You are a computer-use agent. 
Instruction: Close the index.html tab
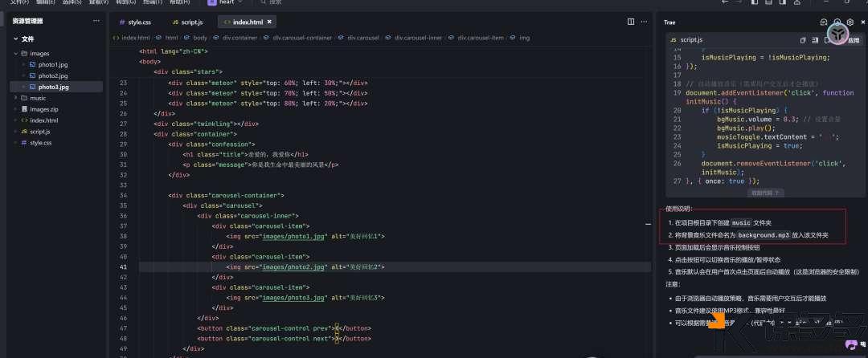coord(269,22)
